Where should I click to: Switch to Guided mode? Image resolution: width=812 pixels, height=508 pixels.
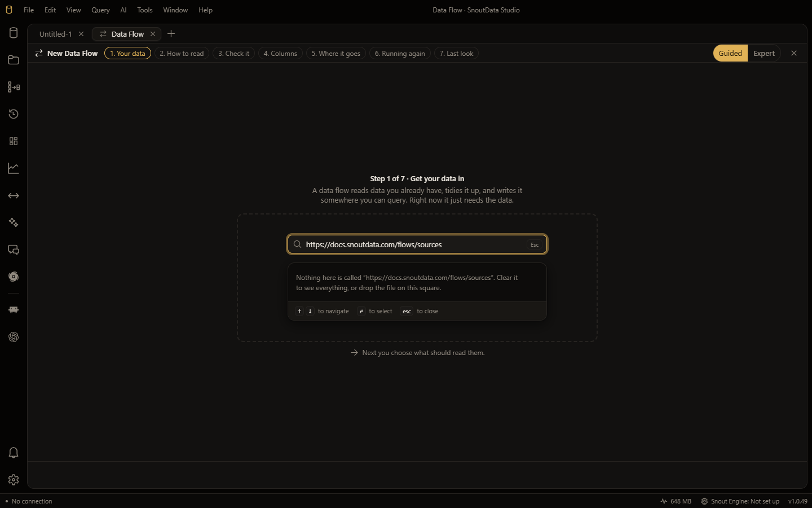[730, 53]
